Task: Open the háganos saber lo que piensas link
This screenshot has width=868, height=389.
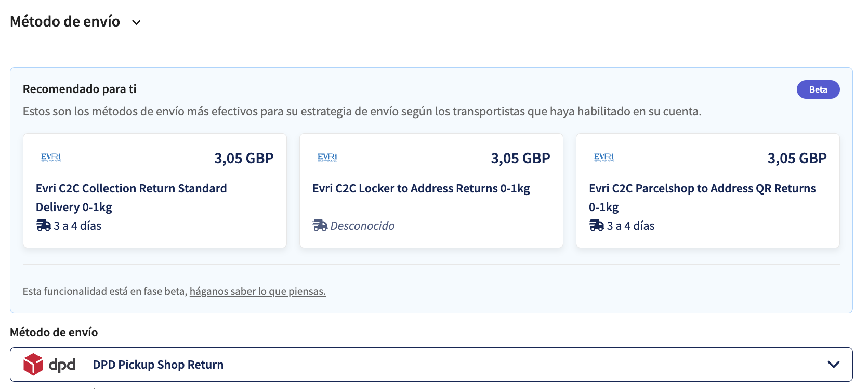Action: click(258, 291)
